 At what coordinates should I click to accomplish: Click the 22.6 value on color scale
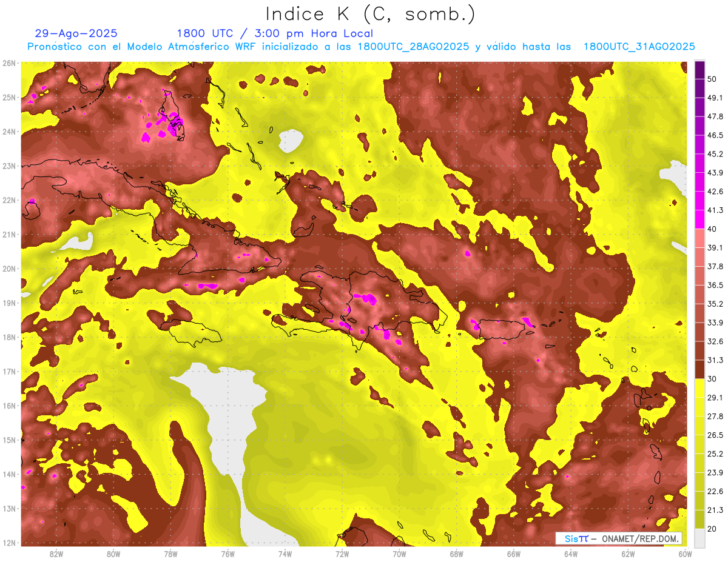715,491
